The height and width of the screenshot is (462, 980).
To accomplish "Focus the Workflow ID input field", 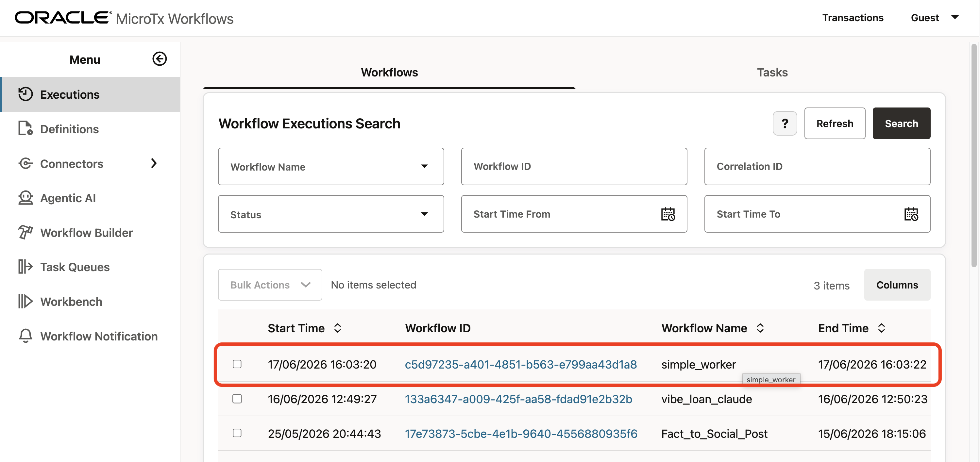I will (x=574, y=167).
